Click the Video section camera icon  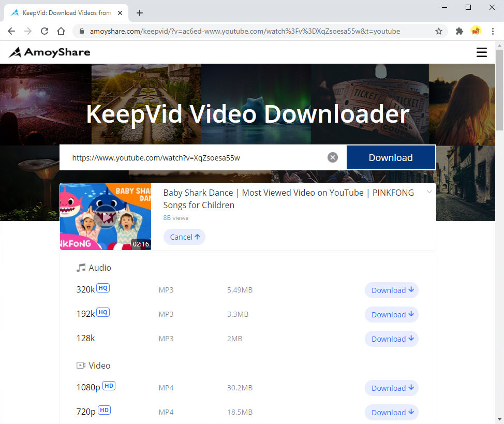[x=81, y=365]
